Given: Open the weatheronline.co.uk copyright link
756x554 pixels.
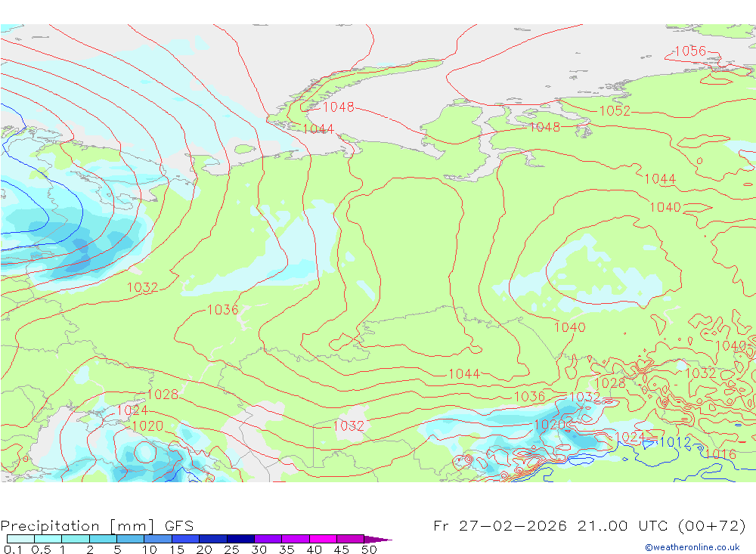Looking at the screenshot, I should point(692,547).
